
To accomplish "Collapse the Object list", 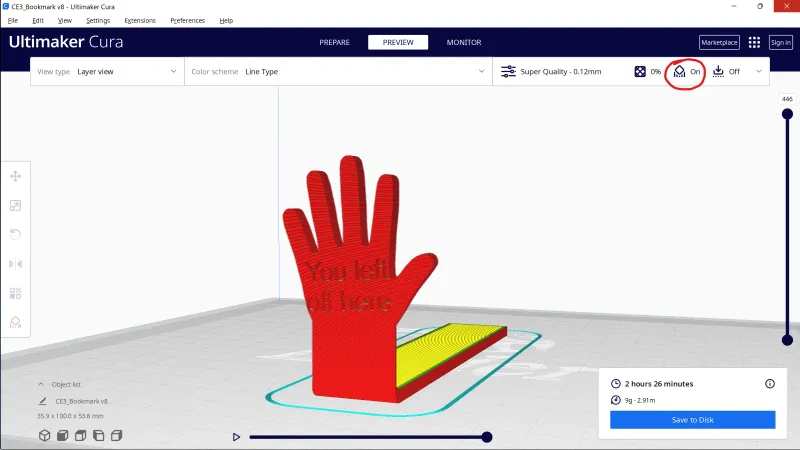I will pos(41,384).
